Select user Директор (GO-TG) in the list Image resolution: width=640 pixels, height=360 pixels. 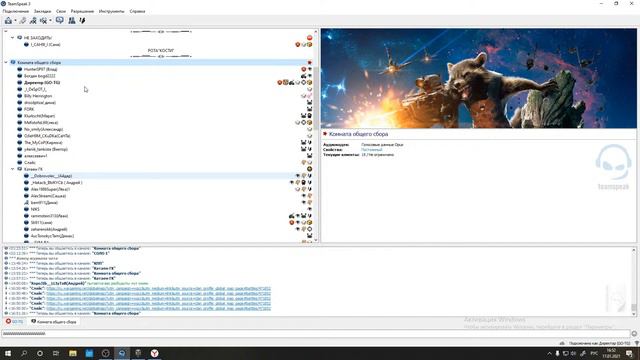[x=42, y=82]
